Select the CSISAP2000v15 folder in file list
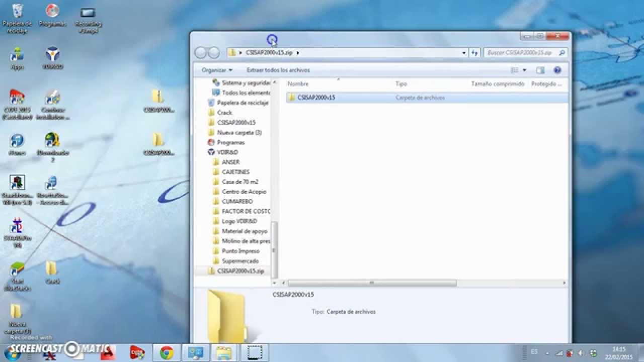 (x=316, y=98)
